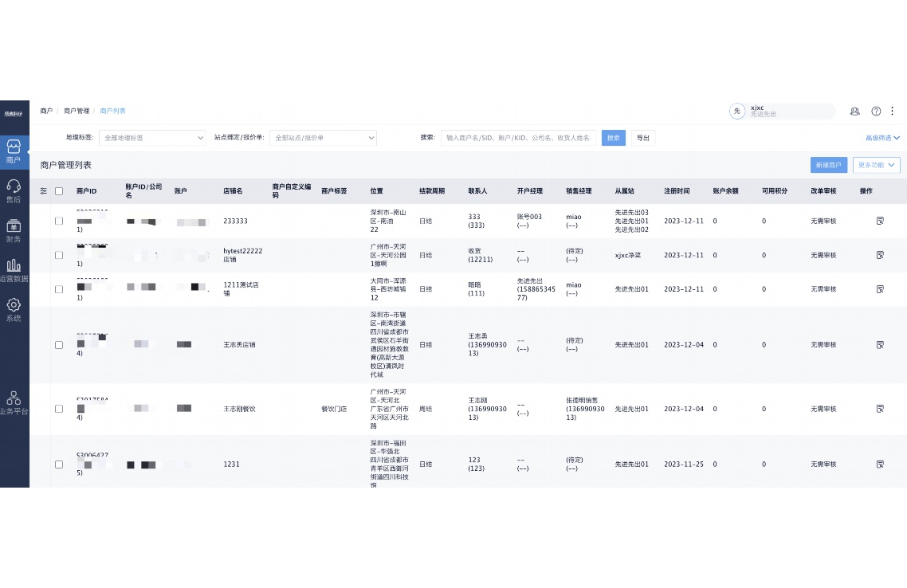Open the 售后 after-sales sidebar section

(14, 190)
